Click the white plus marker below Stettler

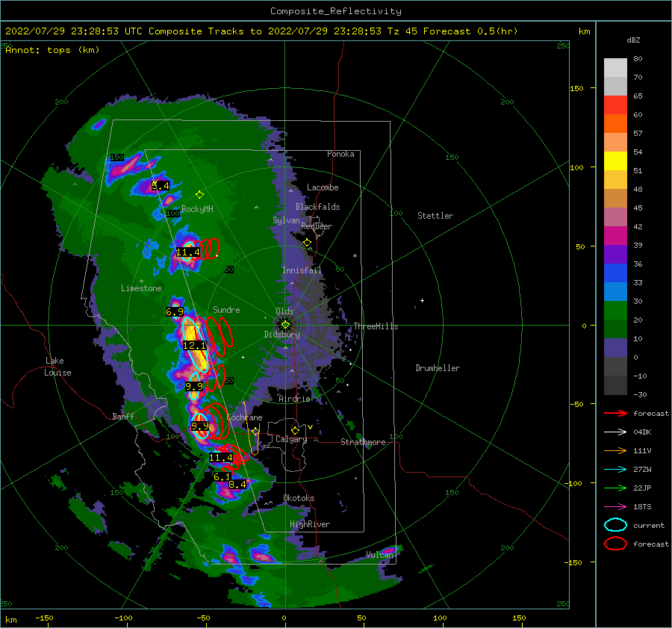click(x=422, y=300)
